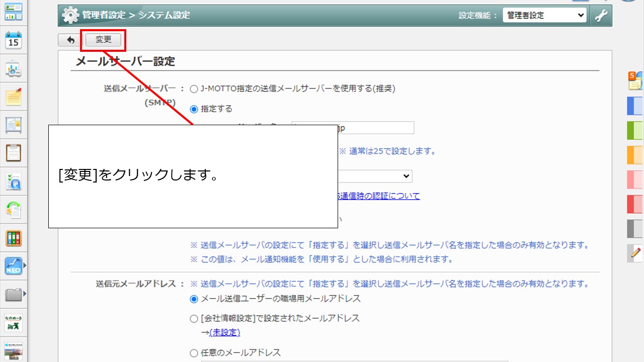Open the たのめーる sidebar icon
The height and width of the screenshot is (362, 644).
tap(14, 322)
